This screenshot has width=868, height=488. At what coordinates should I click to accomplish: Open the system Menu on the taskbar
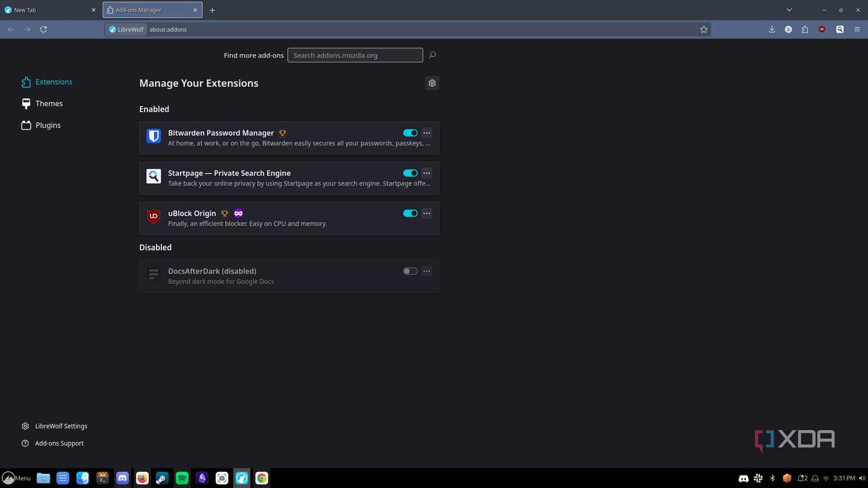click(x=16, y=478)
